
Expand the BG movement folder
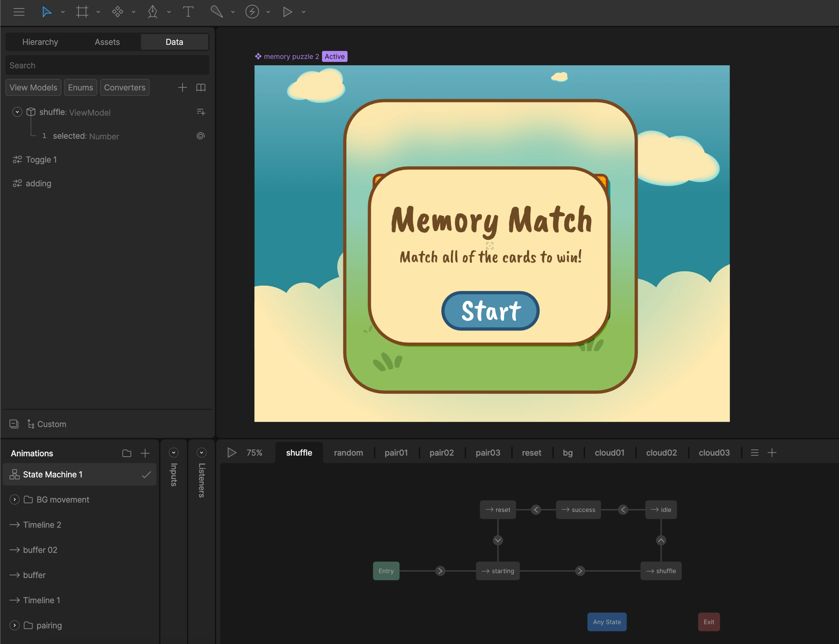click(x=15, y=499)
